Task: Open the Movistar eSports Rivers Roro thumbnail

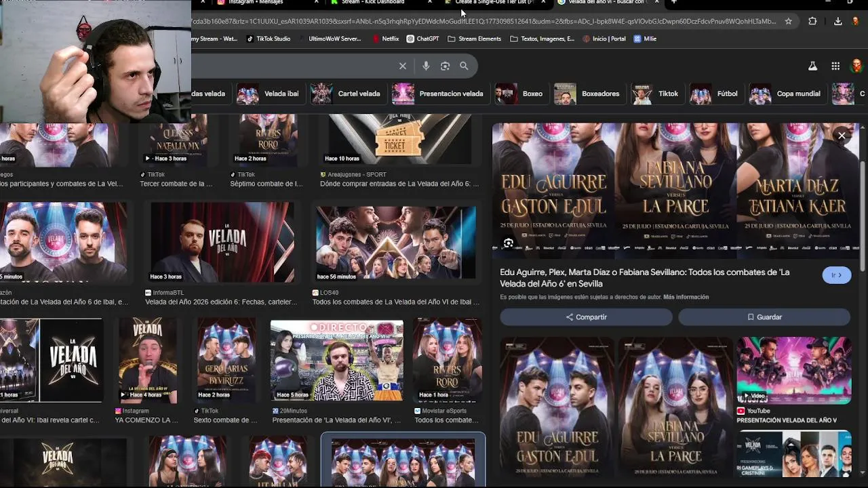Action: pyautogui.click(x=448, y=360)
